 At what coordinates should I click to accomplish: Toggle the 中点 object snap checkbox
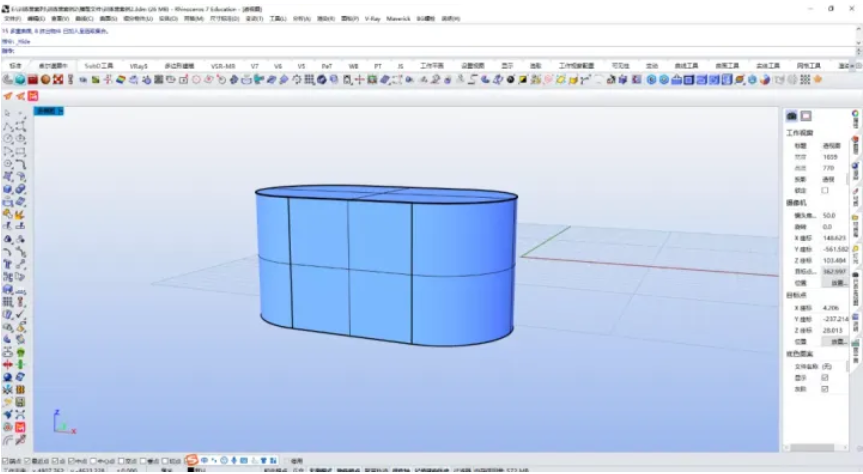72,461
